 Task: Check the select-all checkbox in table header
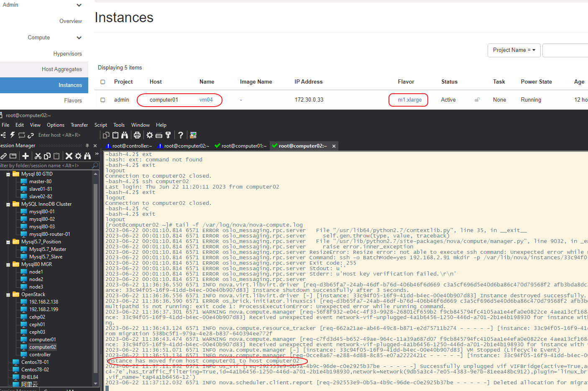click(103, 82)
